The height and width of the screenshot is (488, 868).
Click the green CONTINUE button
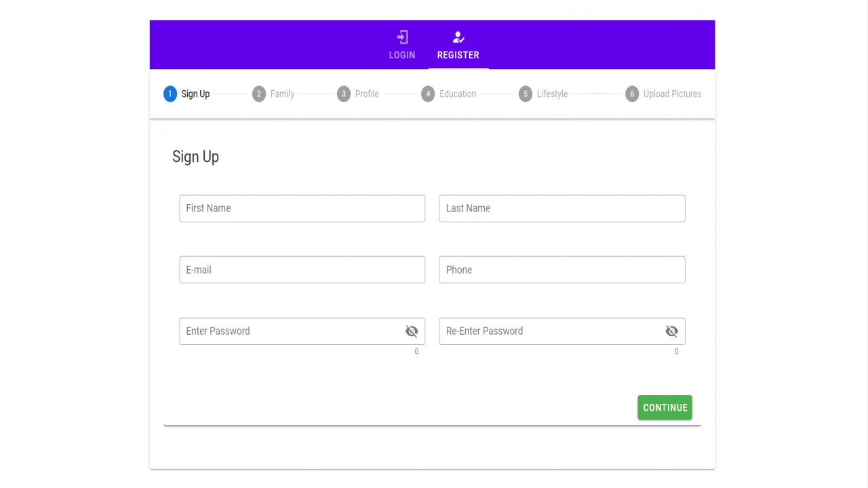click(665, 407)
